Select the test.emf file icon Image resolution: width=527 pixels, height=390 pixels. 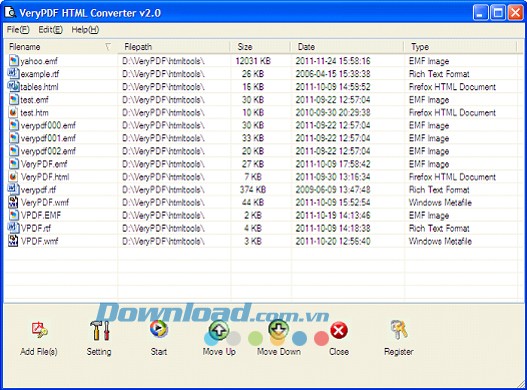[x=13, y=100]
